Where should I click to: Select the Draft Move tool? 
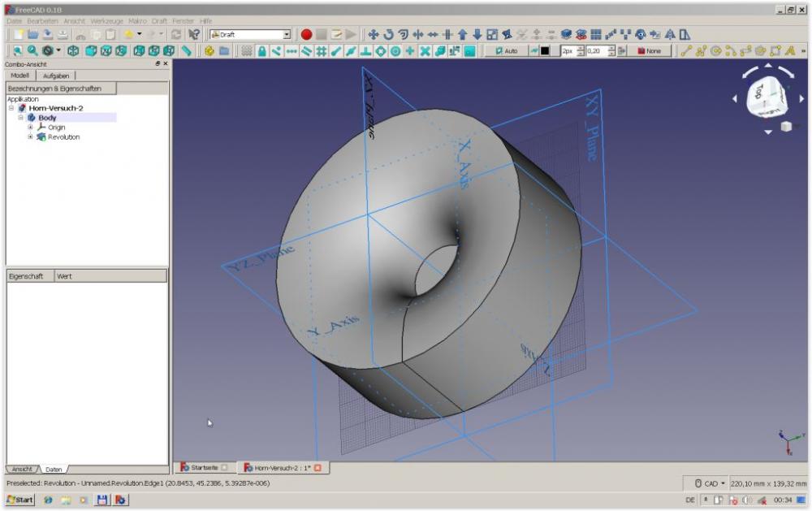click(373, 35)
